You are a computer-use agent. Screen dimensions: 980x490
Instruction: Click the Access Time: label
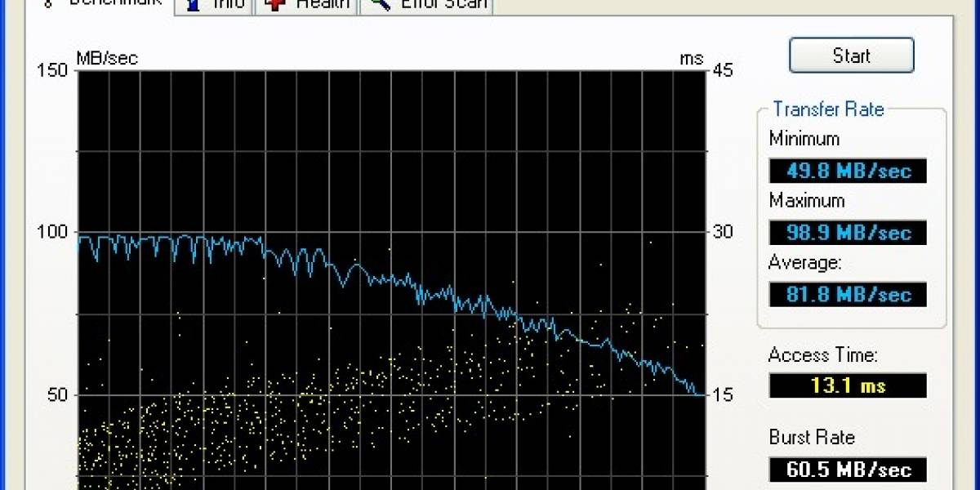tap(823, 355)
